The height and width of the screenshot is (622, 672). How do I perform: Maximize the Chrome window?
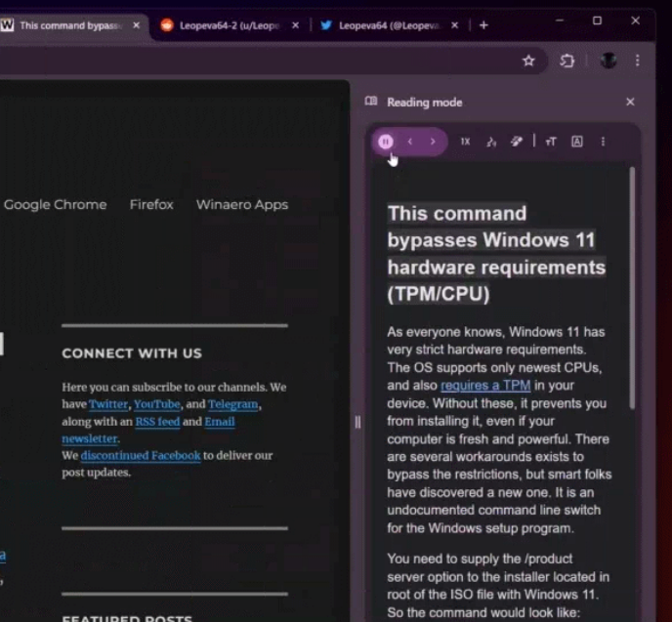(597, 21)
